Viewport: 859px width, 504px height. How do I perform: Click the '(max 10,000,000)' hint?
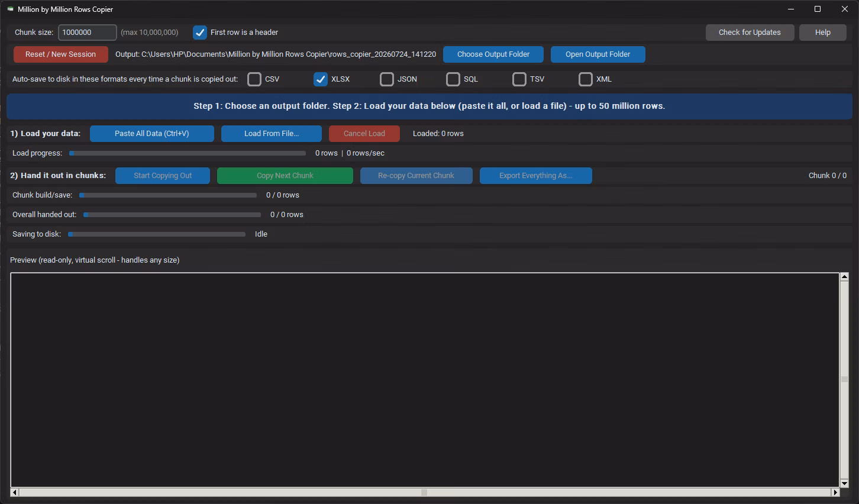150,33
